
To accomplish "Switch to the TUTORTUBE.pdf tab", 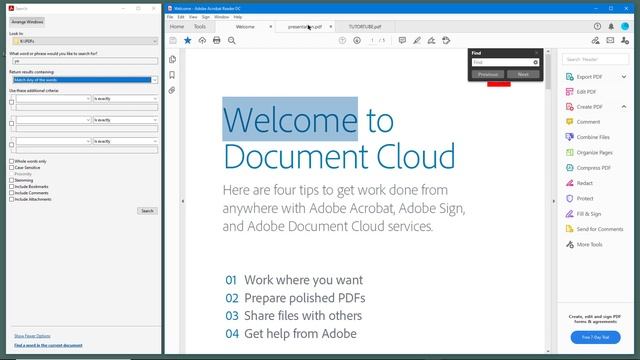I will 365,27.
